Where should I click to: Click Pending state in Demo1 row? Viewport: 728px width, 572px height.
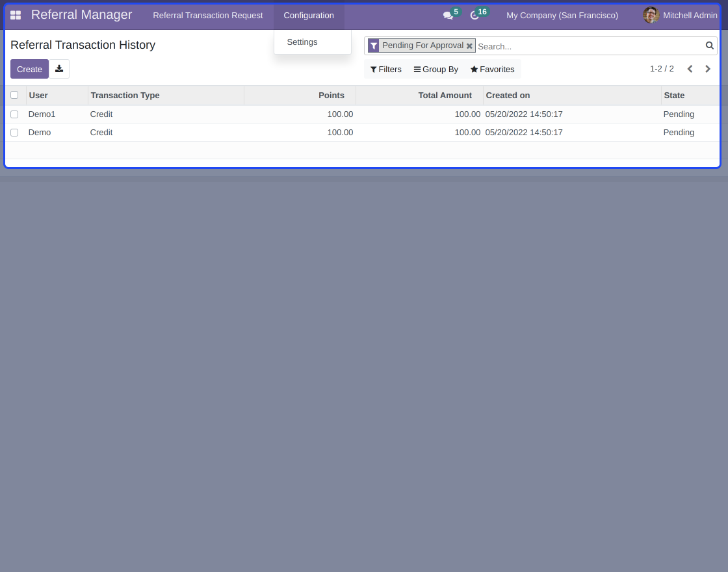pos(679,114)
